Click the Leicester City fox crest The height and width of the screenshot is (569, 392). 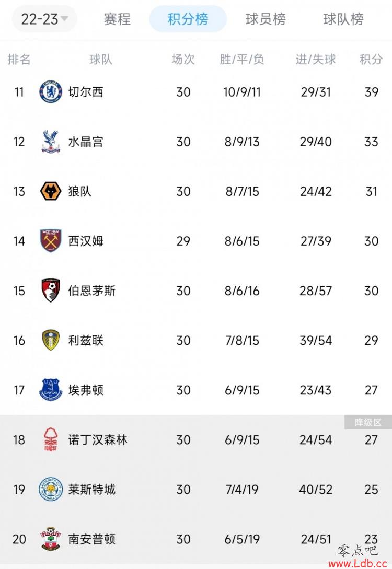point(51,489)
